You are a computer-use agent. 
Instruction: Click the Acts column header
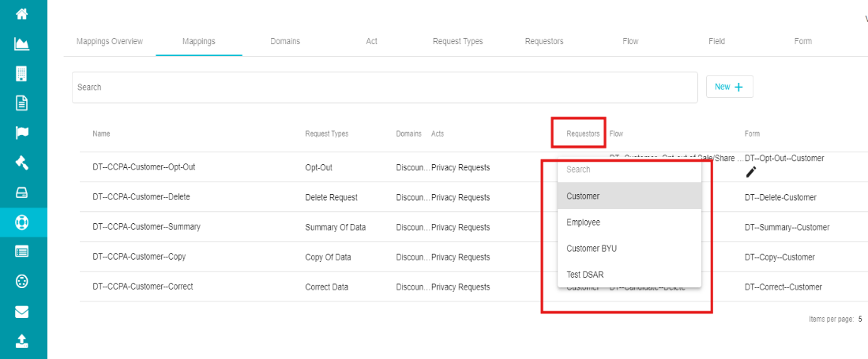(x=438, y=134)
